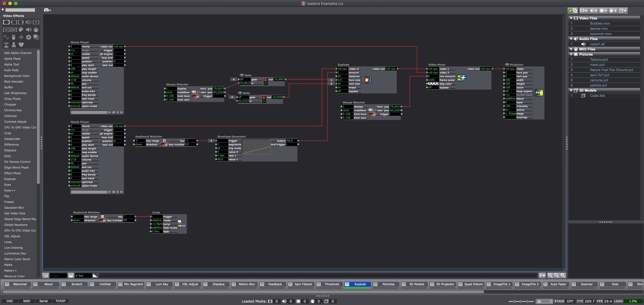Open the Lum Key scene
Screen dimensions: 644x305
coord(159,284)
